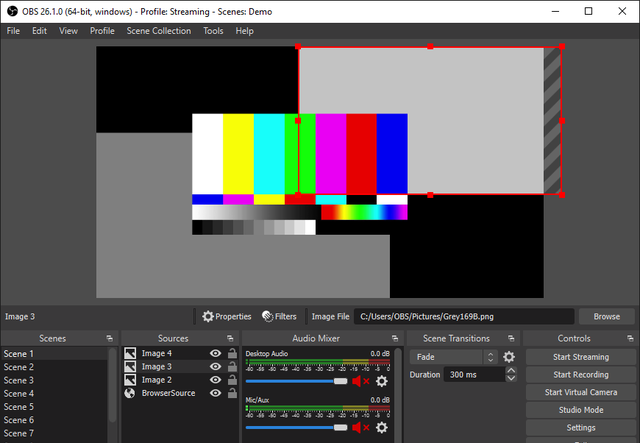This screenshot has height=443, width=640.
Task: Select the Image 4 source row
Action: (x=180, y=353)
